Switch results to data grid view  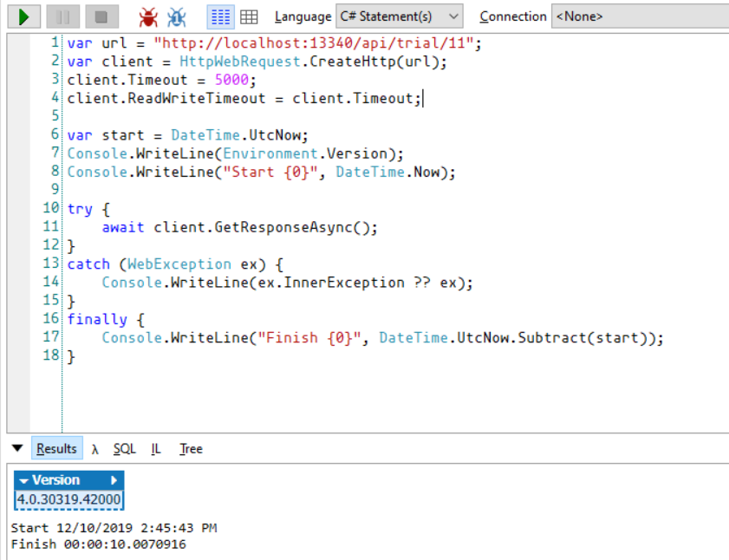(249, 17)
